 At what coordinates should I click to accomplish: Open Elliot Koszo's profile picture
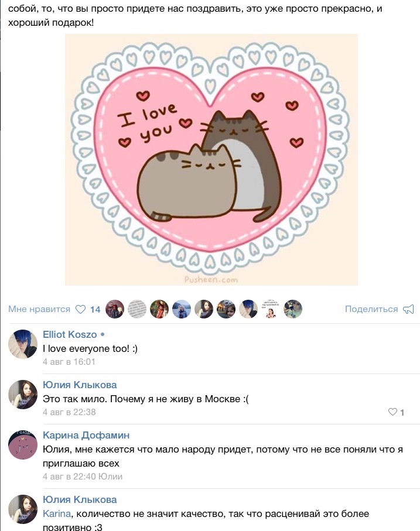coord(23,344)
